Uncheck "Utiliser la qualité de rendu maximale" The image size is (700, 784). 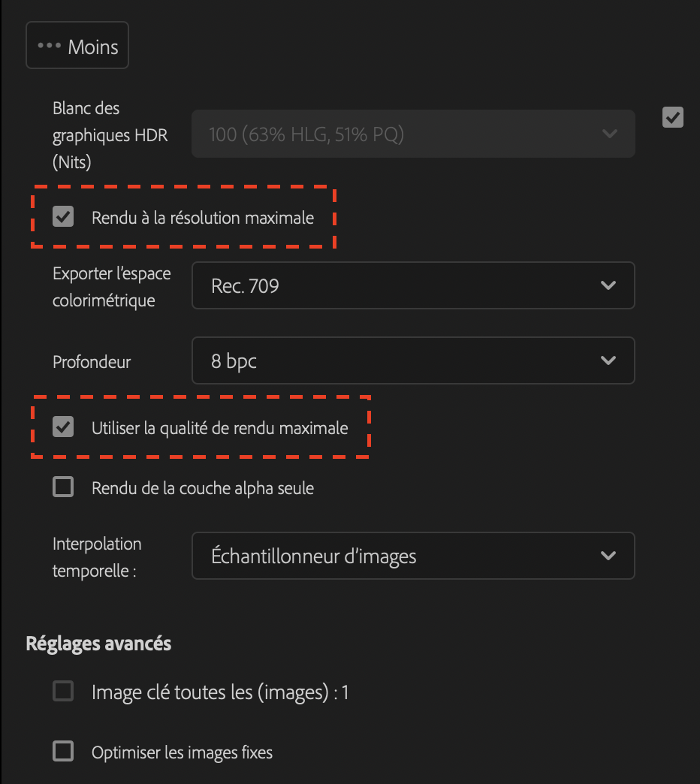63,427
